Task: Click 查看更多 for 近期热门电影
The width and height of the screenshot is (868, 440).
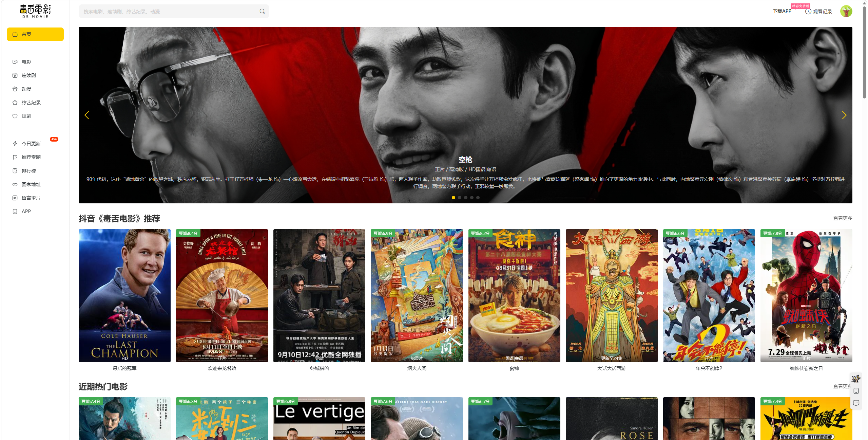Action: 842,386
